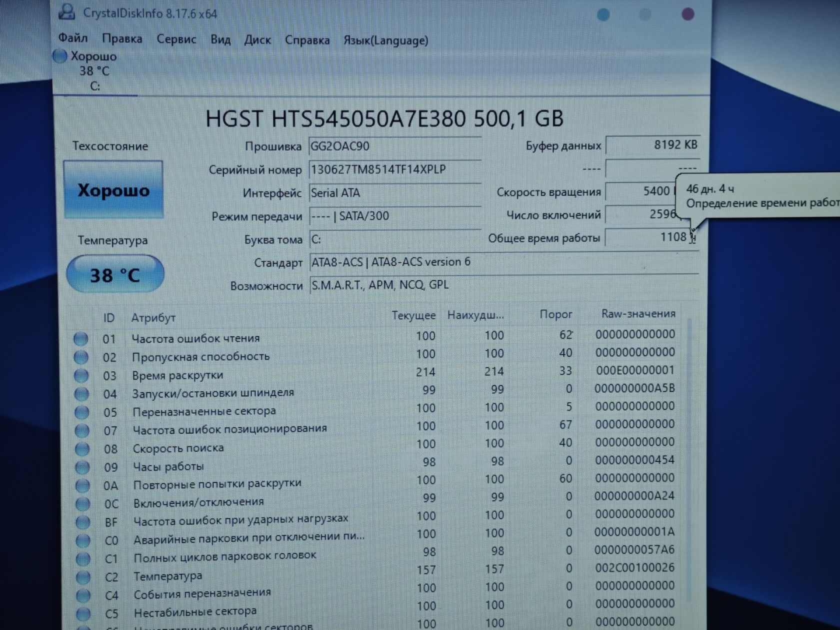Open the Сервис menu
The image size is (840, 630).
click(x=176, y=39)
